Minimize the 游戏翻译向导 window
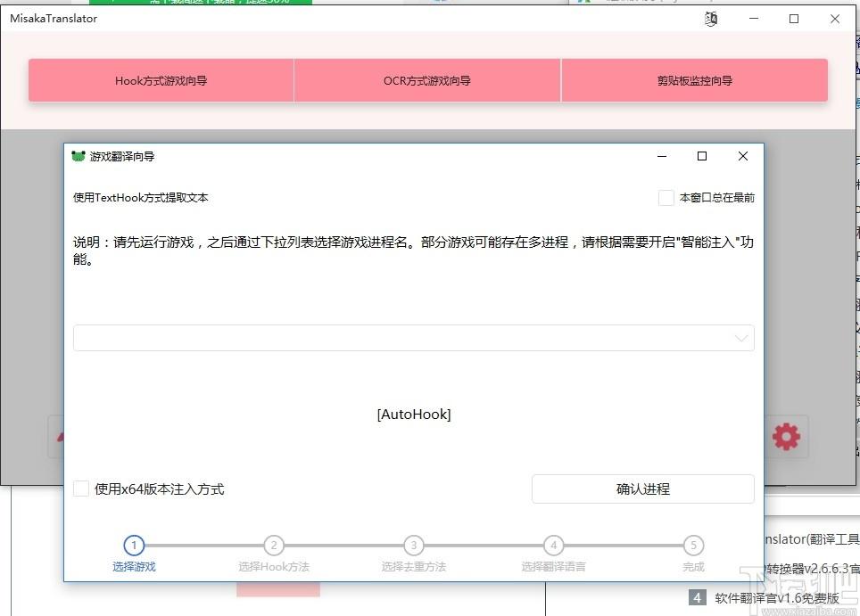860x616 pixels. click(662, 156)
